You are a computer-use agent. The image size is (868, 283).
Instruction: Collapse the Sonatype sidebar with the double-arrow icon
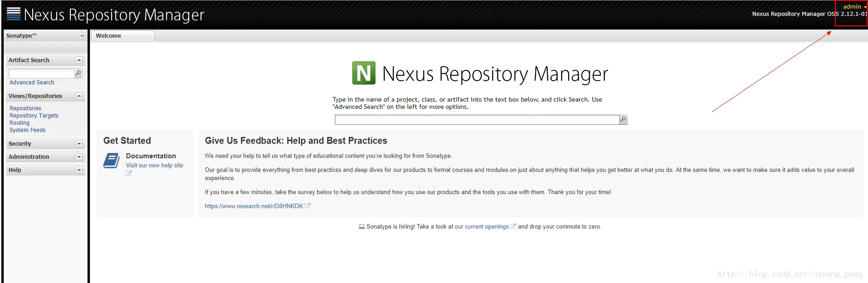pos(82,36)
